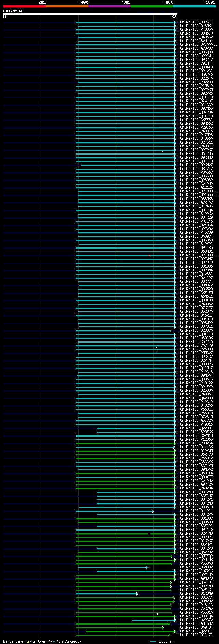Open the UniRef100_B2BGS0 hit

click(x=196, y=330)
